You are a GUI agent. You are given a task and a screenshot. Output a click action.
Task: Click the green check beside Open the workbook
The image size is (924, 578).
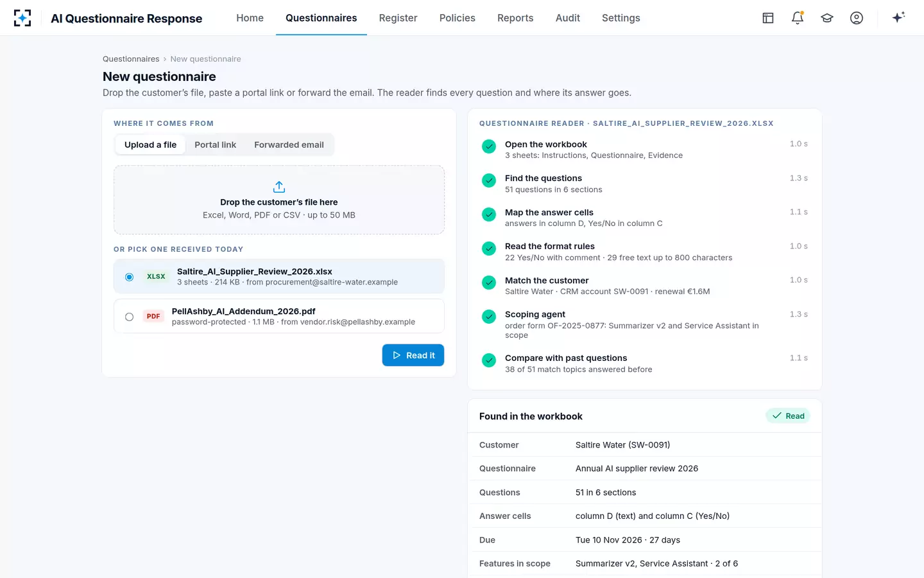point(489,146)
